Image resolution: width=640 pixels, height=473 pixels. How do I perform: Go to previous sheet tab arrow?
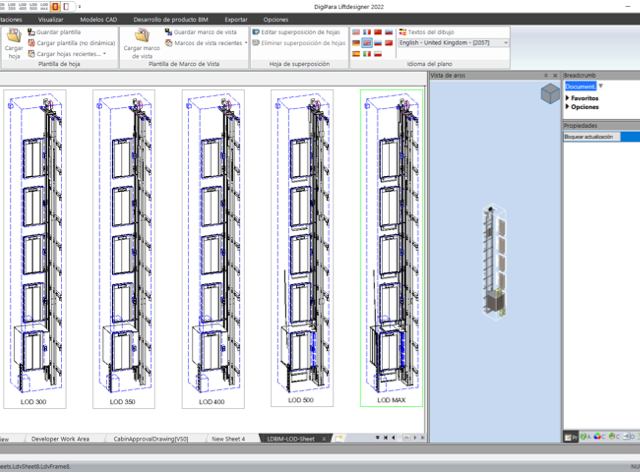393,437
